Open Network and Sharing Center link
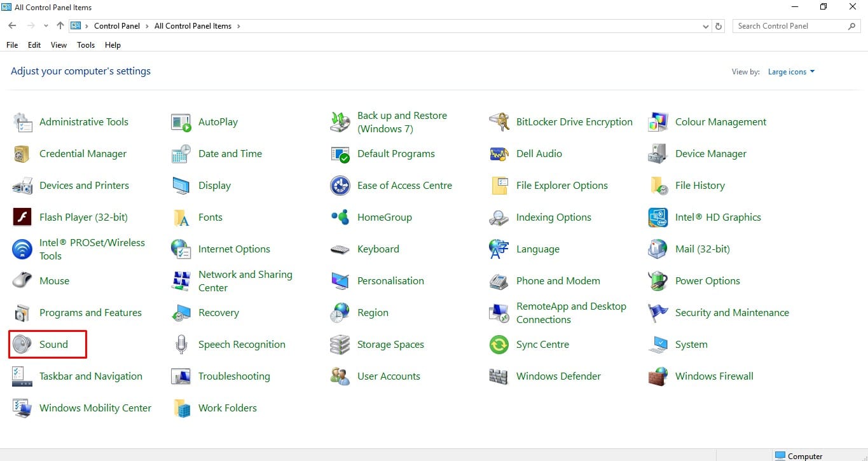 pyautogui.click(x=245, y=281)
